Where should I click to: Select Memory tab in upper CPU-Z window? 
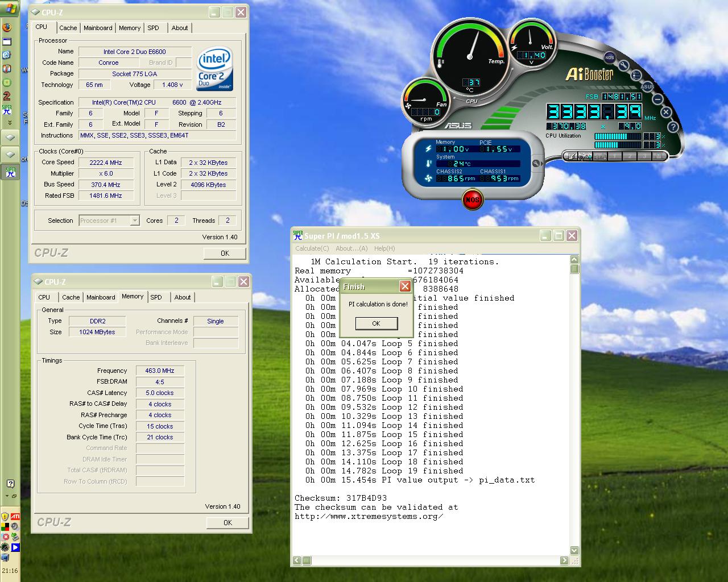pyautogui.click(x=130, y=28)
